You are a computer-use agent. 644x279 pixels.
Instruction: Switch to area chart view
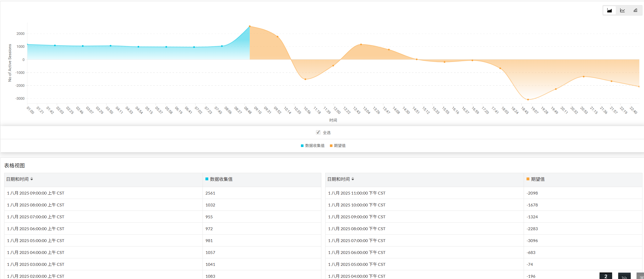pos(609,10)
